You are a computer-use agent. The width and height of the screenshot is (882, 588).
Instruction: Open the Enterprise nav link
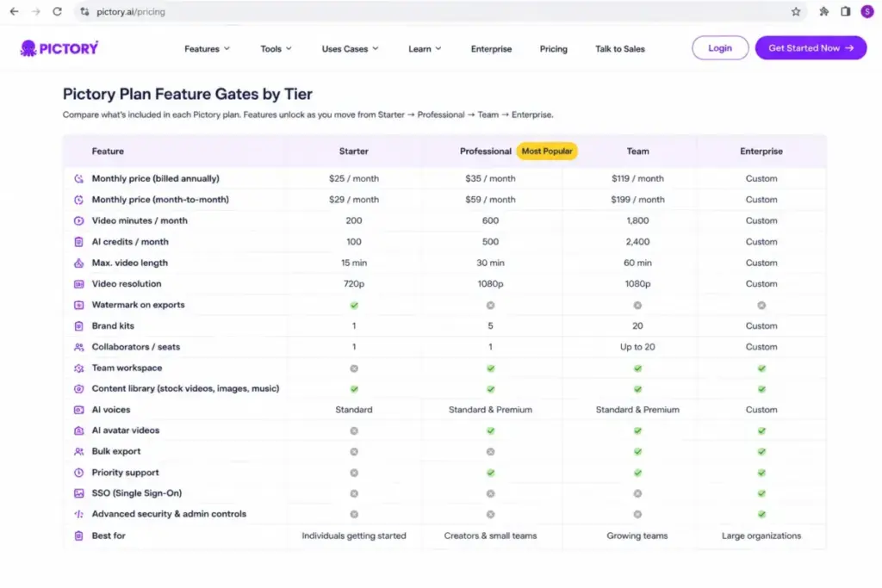click(491, 49)
